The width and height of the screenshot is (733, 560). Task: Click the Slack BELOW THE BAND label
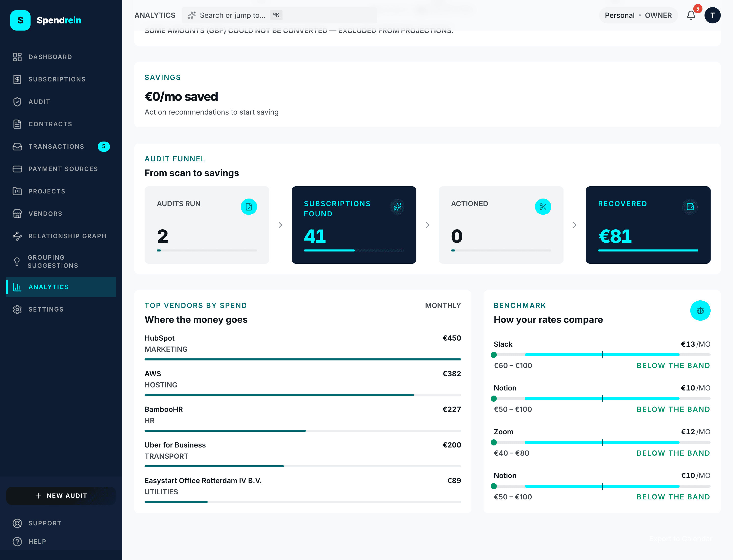tap(673, 366)
